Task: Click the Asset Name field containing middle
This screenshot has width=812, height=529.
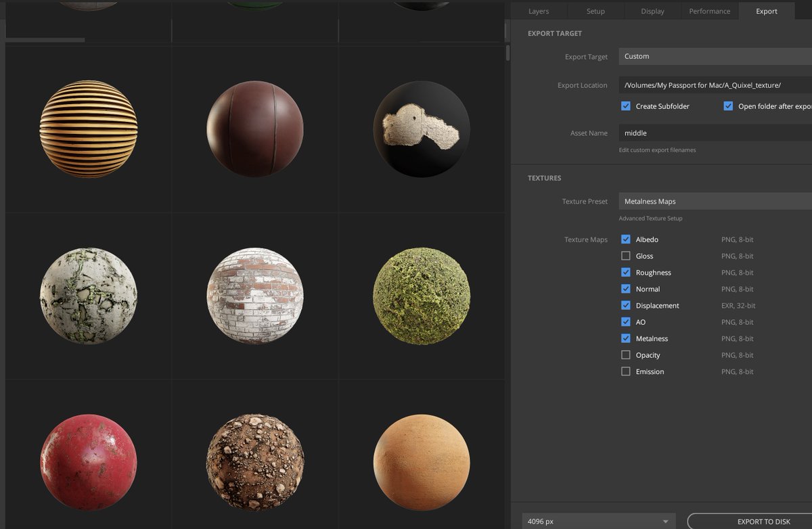Action: [x=715, y=133]
